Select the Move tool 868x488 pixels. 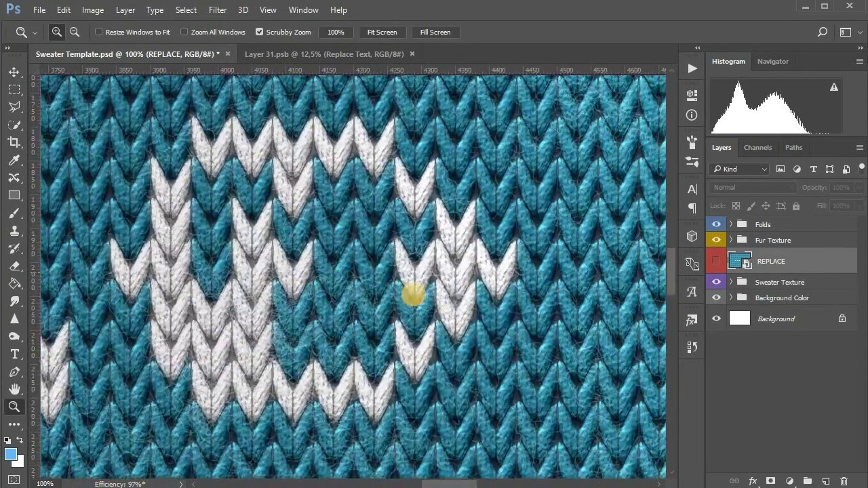tap(14, 72)
